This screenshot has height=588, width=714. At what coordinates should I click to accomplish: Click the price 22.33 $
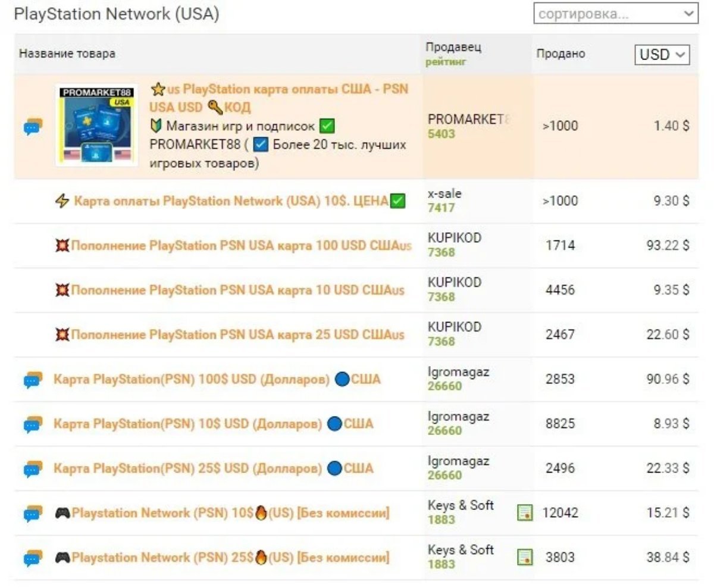(x=668, y=468)
